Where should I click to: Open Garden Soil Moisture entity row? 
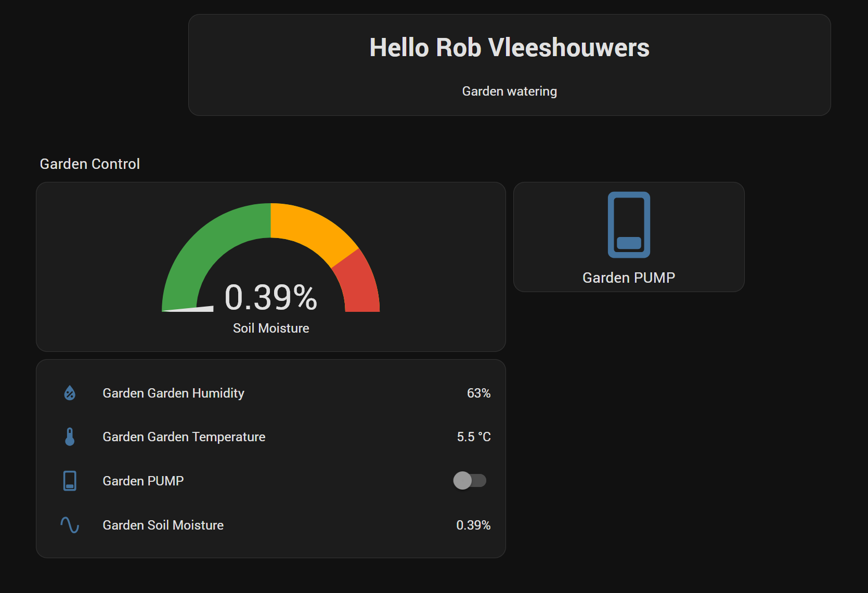point(163,525)
